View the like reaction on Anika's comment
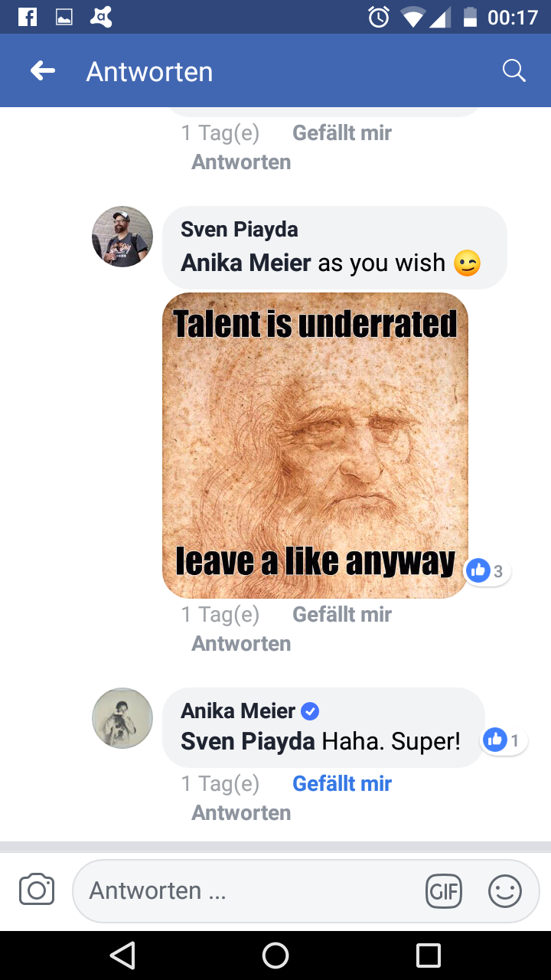 tap(504, 740)
